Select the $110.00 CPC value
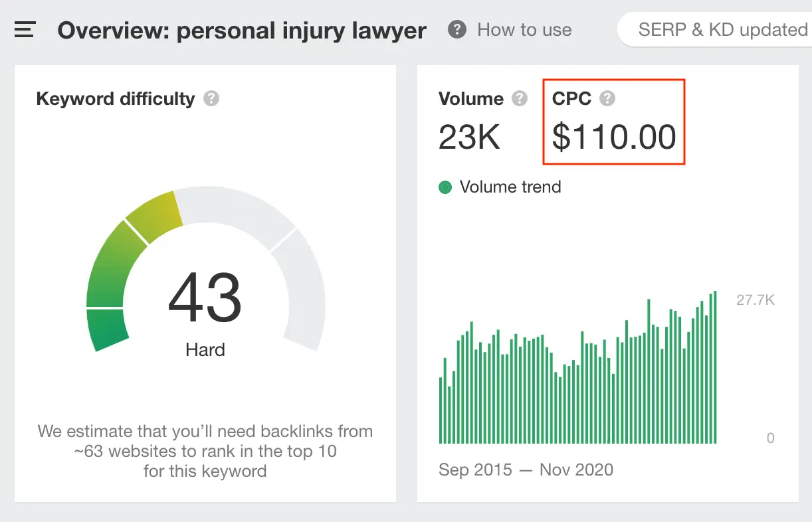812x522 pixels. 614,137
